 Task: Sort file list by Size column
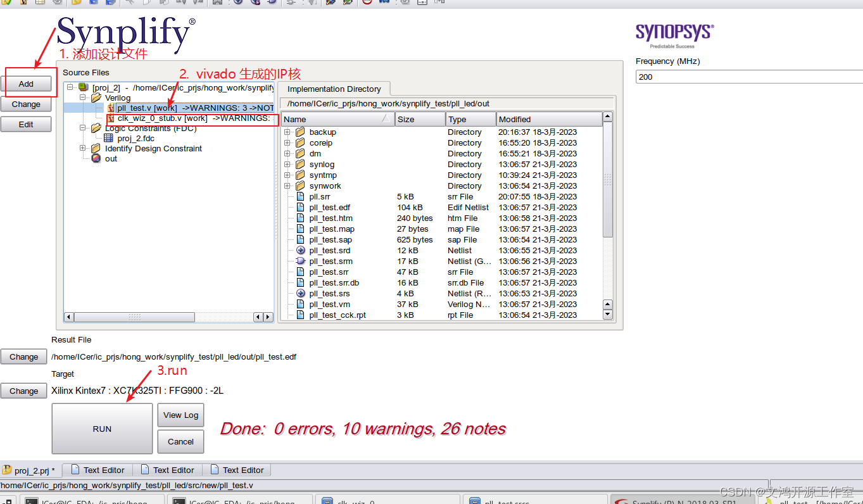pyautogui.click(x=420, y=119)
